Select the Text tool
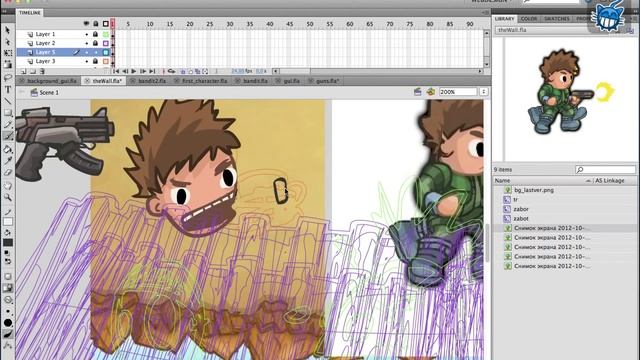Viewport: 640px width, 360px height. pos(8,89)
